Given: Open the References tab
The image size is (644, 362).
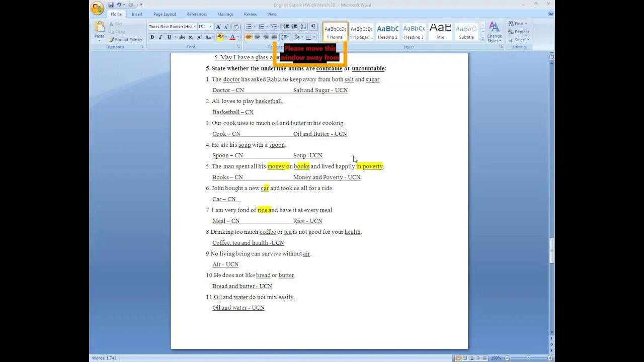Looking at the screenshot, I should 196,14.
